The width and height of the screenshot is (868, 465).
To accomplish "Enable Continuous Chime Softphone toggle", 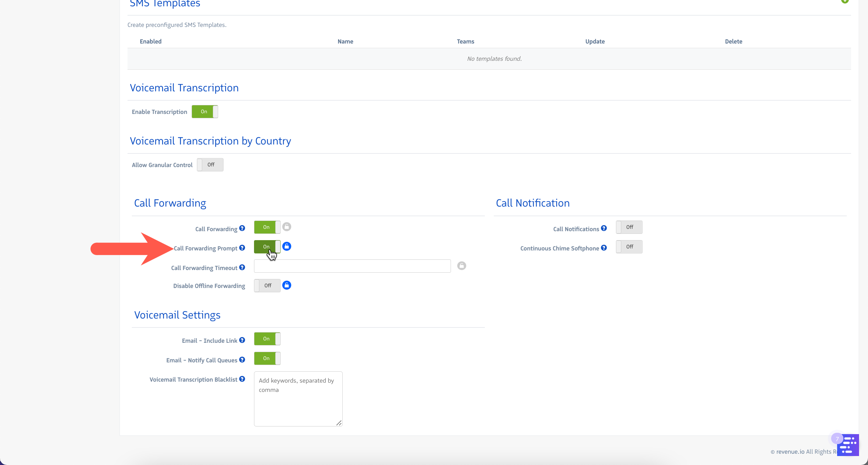I will [629, 247].
